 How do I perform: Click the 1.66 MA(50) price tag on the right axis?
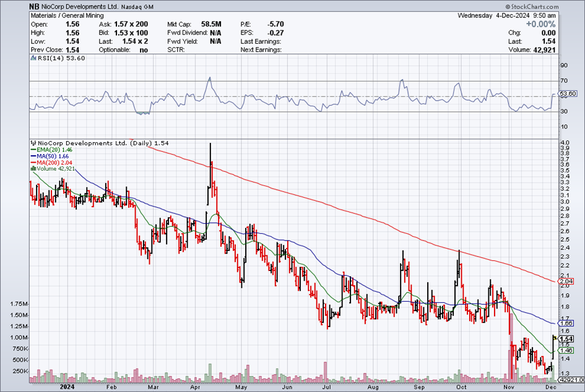566,323
